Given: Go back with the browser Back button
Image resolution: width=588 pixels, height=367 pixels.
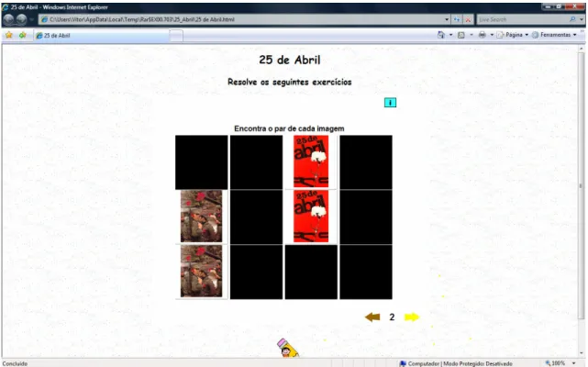Looking at the screenshot, I should click(8, 19).
